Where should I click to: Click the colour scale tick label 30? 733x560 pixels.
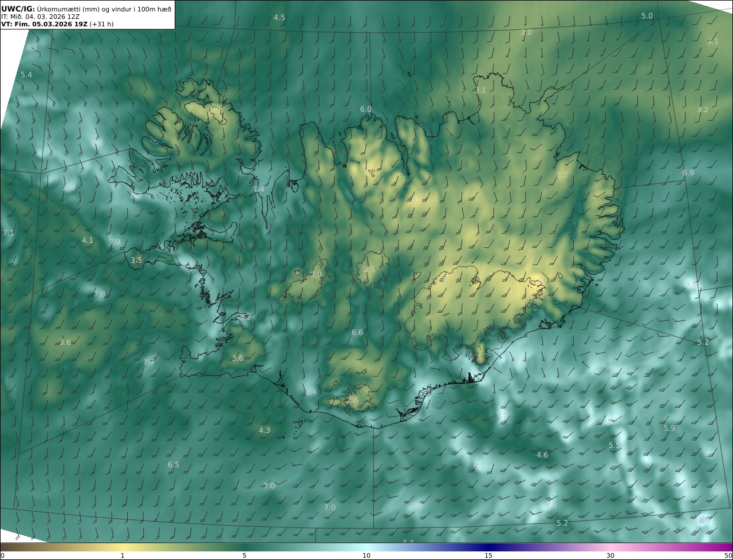pyautogui.click(x=610, y=555)
